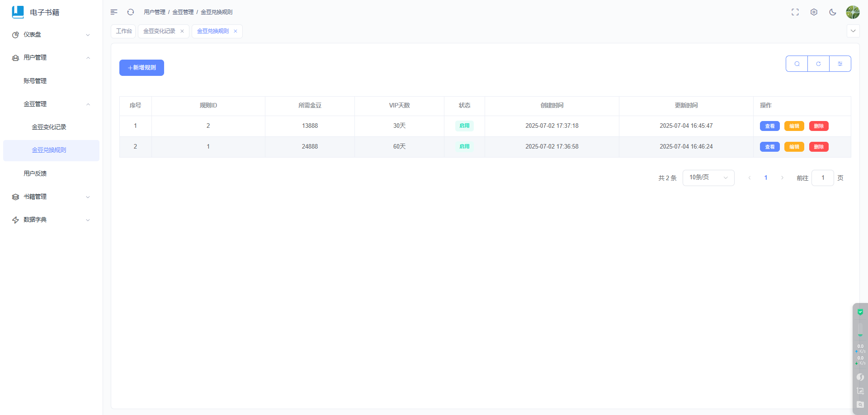Viewport: 868px width, 415px height.
Task: Expand the 仪表盘 sidebar menu
Action: 51,35
